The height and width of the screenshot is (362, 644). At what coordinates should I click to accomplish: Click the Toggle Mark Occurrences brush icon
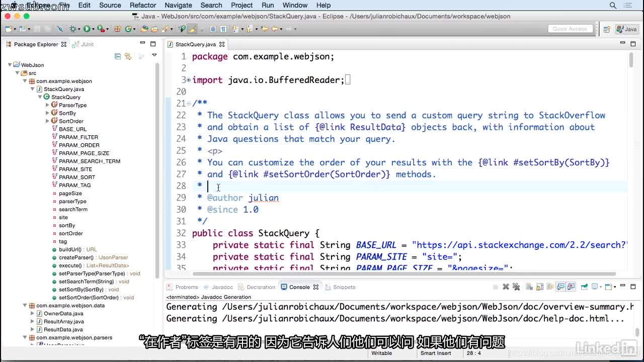tap(192, 29)
